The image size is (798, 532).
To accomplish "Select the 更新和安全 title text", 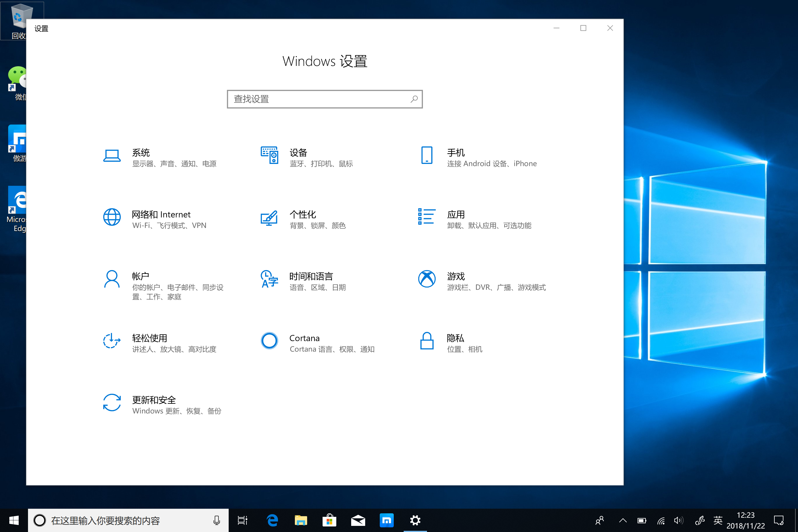I will 154,400.
